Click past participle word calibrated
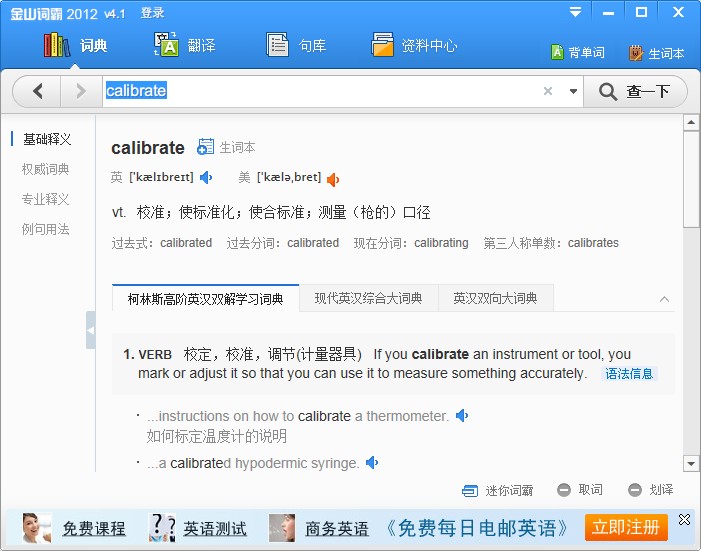Screen dimensions: 701x551 [x=313, y=243]
